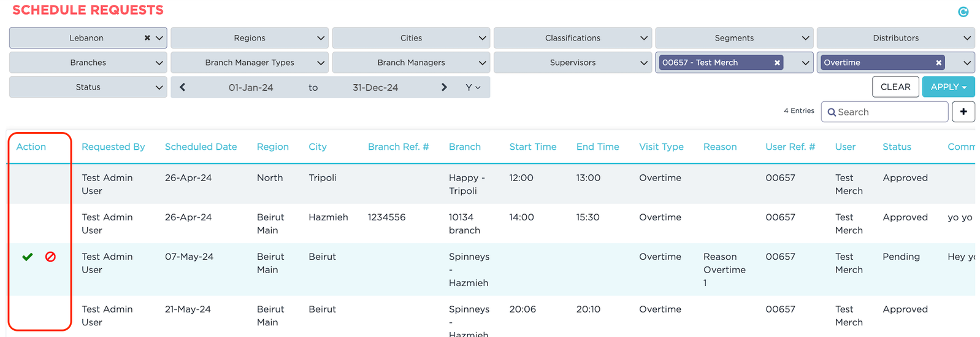Click the CLEAR button
This screenshot has height=337, width=980.
click(895, 87)
